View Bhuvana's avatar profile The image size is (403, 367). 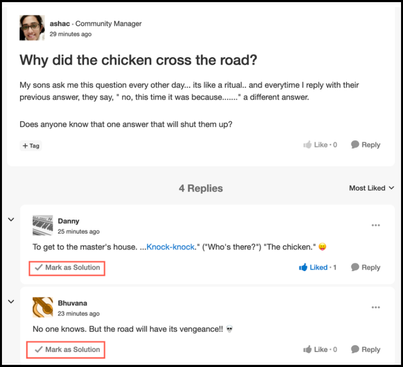click(43, 307)
